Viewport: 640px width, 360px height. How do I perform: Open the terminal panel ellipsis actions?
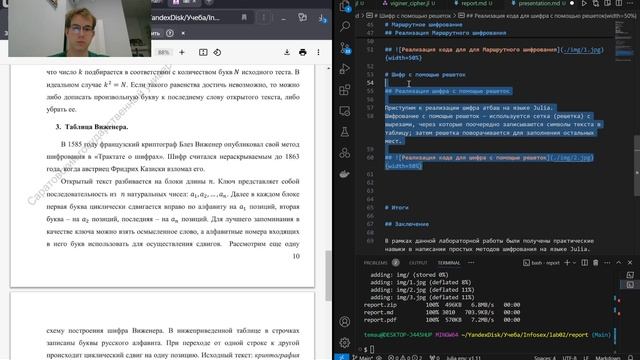(x=607, y=262)
